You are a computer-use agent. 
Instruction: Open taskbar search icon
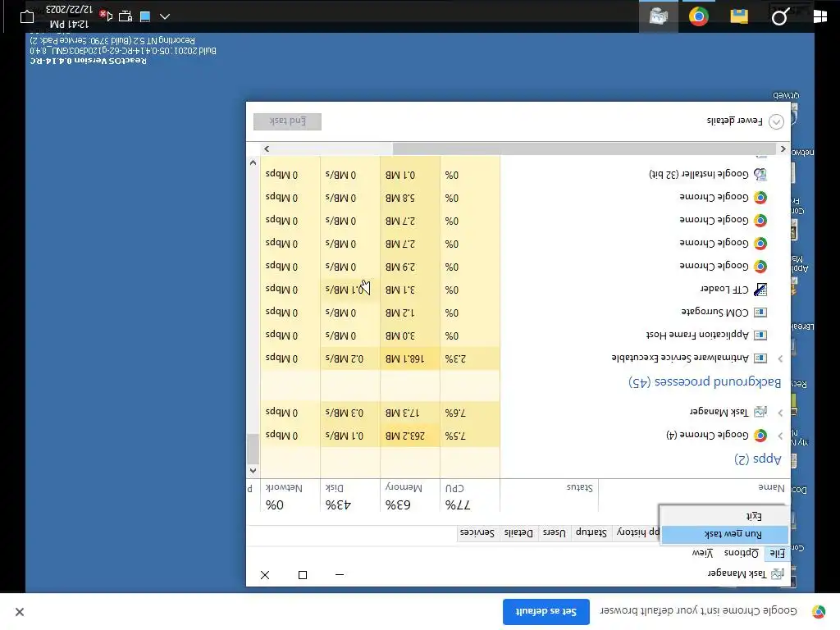(780, 16)
